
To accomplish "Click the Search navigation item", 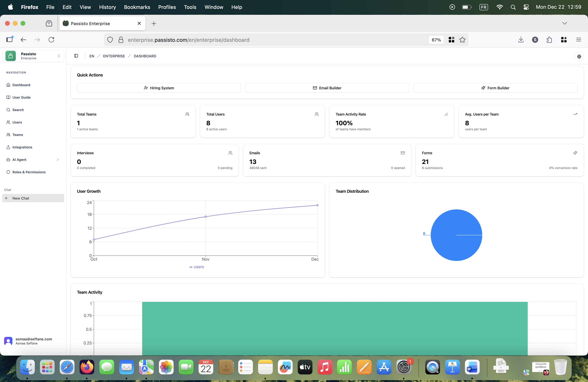I will click(x=18, y=110).
